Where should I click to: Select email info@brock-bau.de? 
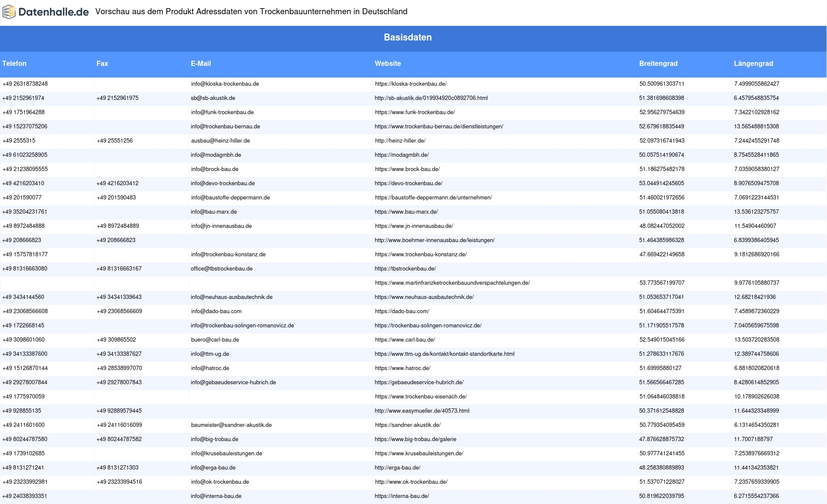coord(215,169)
